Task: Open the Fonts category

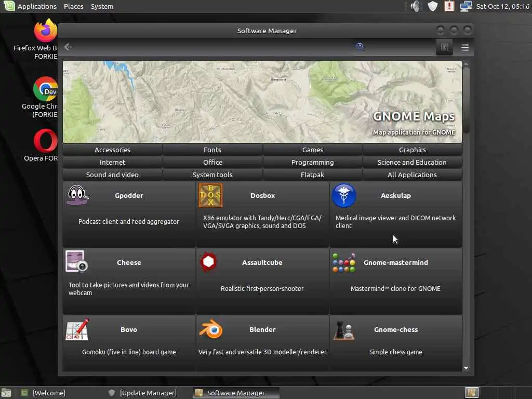Action: [212, 150]
